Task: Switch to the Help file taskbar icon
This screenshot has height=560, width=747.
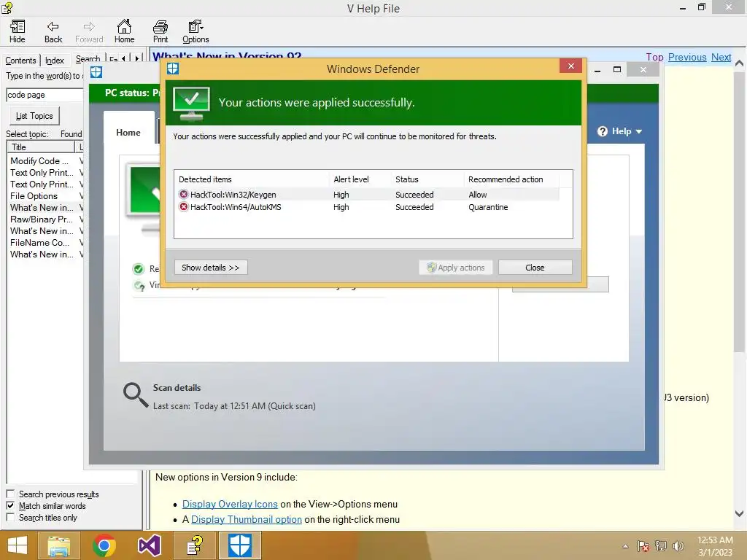Action: tap(195, 545)
